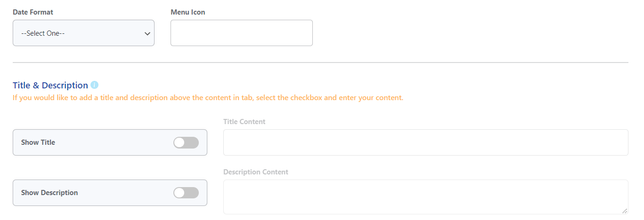Click the Menu Icon label

point(188,12)
